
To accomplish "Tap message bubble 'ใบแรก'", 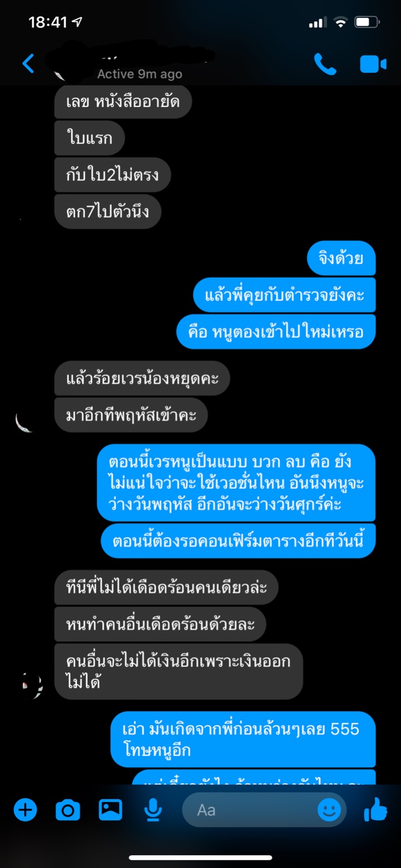I will [89, 138].
